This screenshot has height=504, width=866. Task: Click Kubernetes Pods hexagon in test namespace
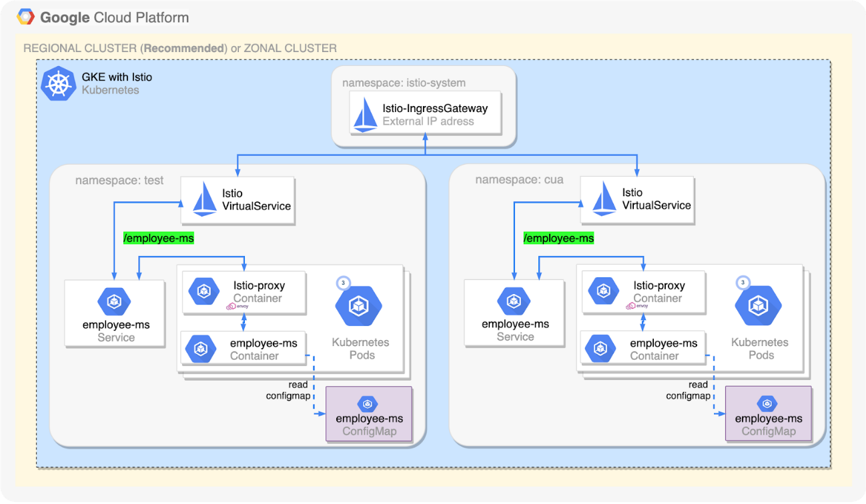358,306
